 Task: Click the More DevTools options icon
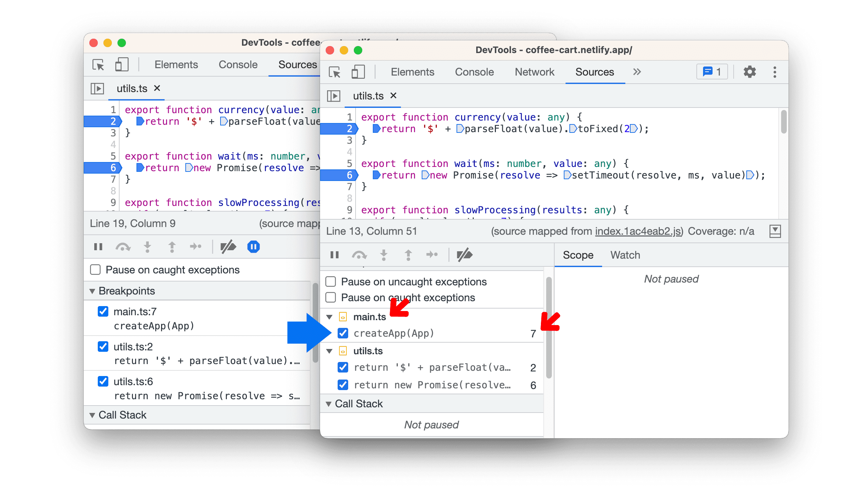click(775, 72)
